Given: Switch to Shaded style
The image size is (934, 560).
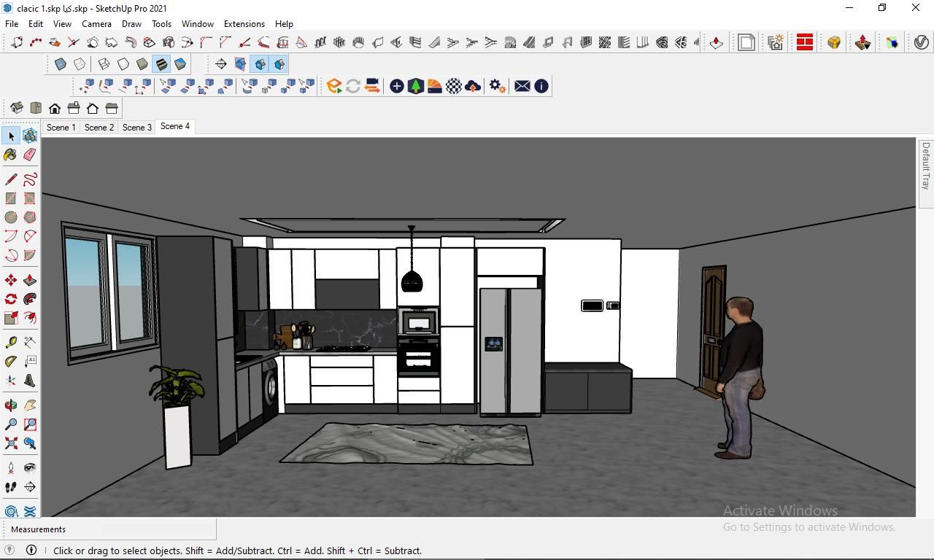Looking at the screenshot, I should [x=142, y=64].
